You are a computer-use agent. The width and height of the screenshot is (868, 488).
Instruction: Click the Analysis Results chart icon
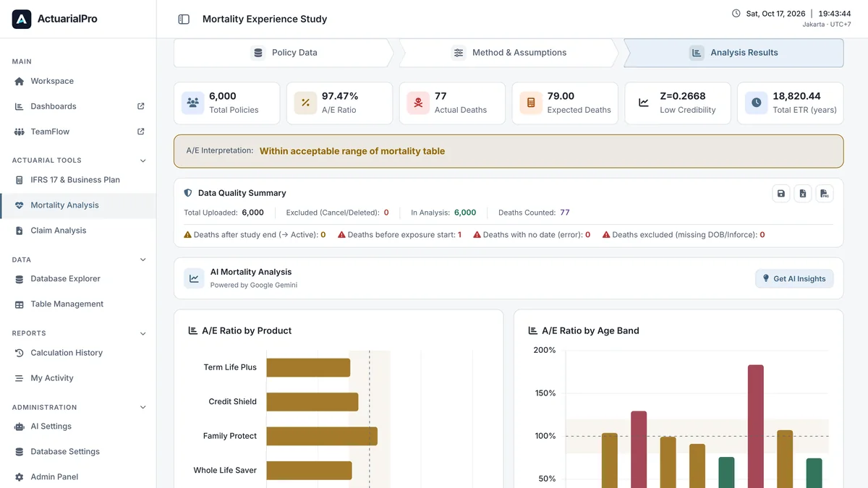(697, 53)
